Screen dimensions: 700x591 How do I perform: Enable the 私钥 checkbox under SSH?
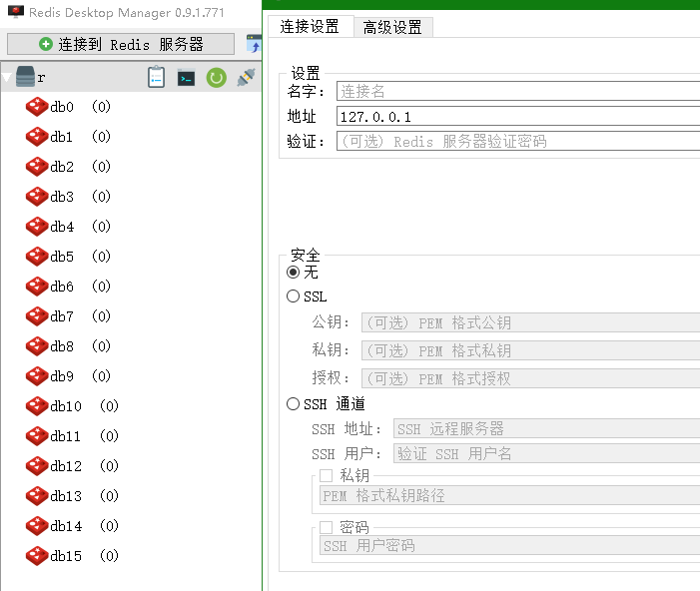click(326, 475)
